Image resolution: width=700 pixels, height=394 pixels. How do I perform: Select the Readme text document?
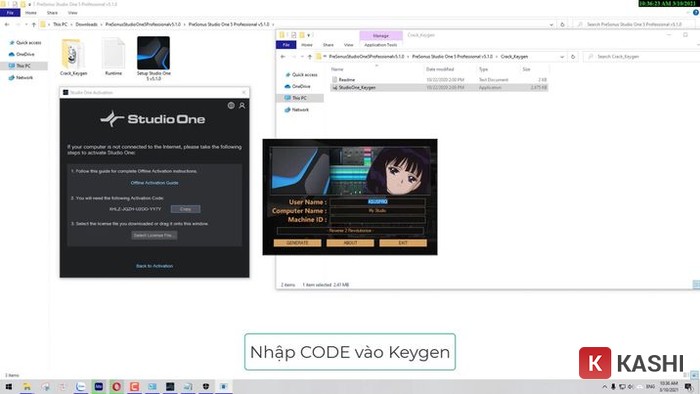tap(440, 79)
